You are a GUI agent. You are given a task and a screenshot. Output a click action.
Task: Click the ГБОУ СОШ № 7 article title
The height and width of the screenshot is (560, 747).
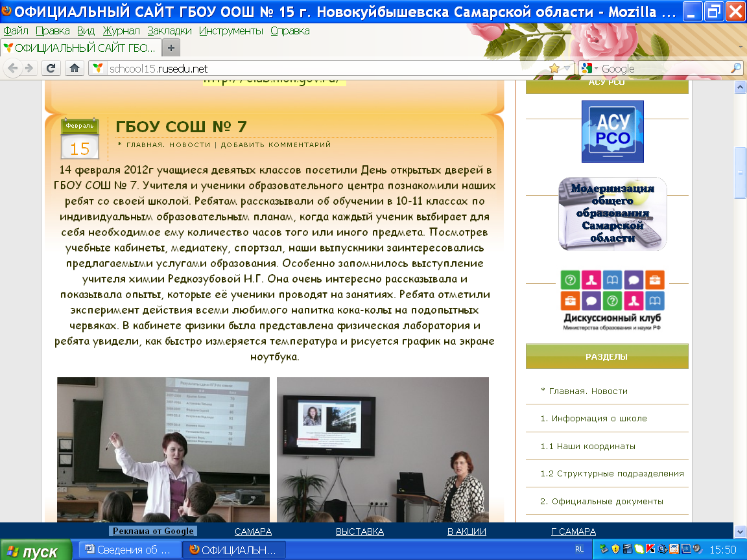pyautogui.click(x=181, y=127)
